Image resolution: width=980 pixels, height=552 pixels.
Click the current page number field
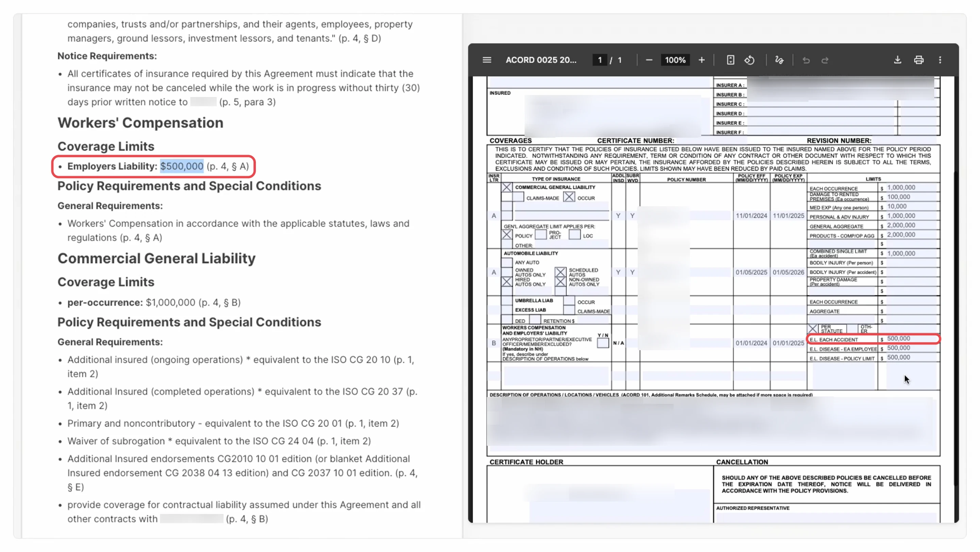pos(600,60)
